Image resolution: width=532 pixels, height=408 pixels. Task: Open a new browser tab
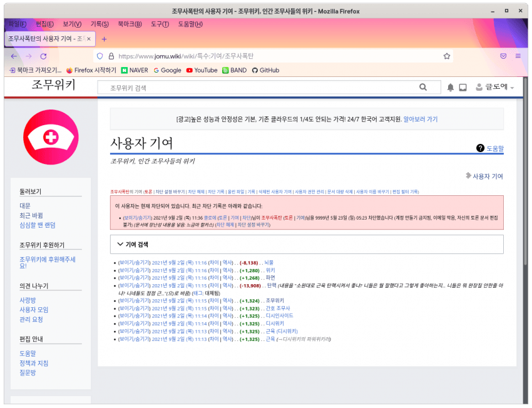tap(104, 39)
